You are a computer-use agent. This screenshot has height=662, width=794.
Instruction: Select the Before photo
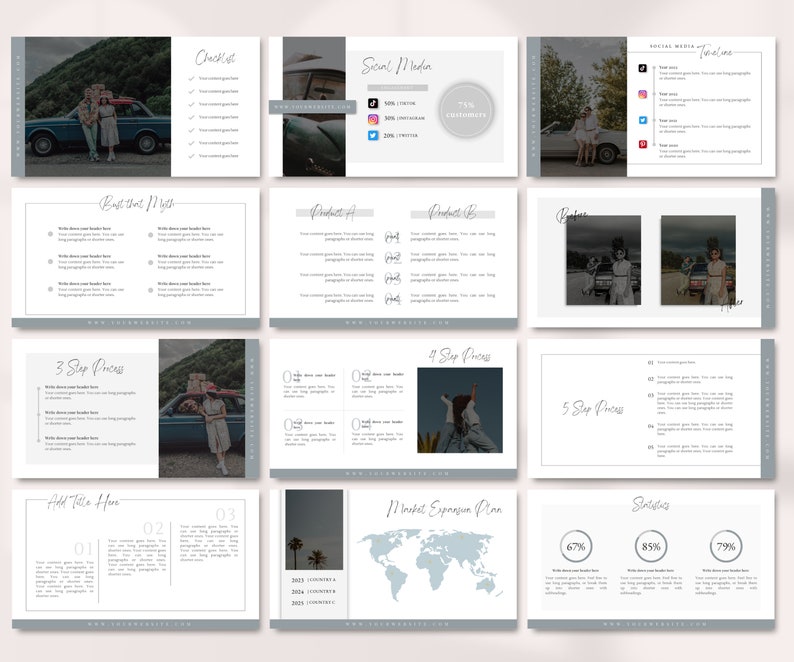pyautogui.click(x=603, y=260)
